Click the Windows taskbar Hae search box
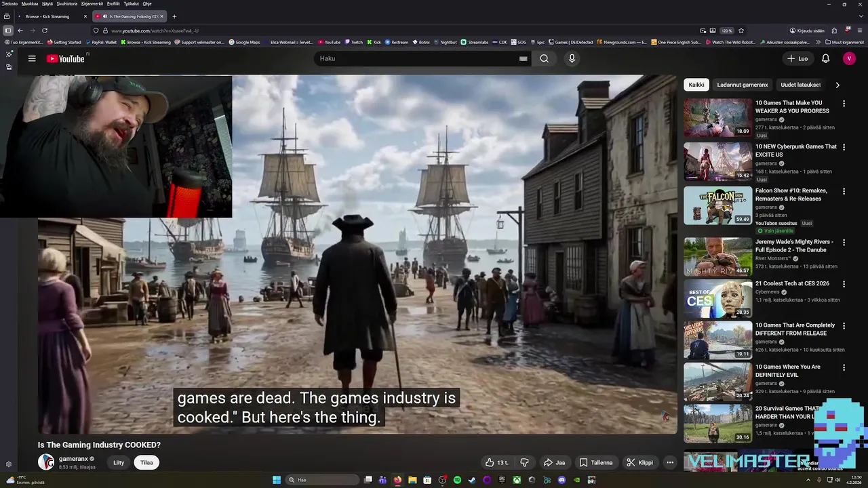This screenshot has height=488, width=868. pyautogui.click(x=322, y=480)
